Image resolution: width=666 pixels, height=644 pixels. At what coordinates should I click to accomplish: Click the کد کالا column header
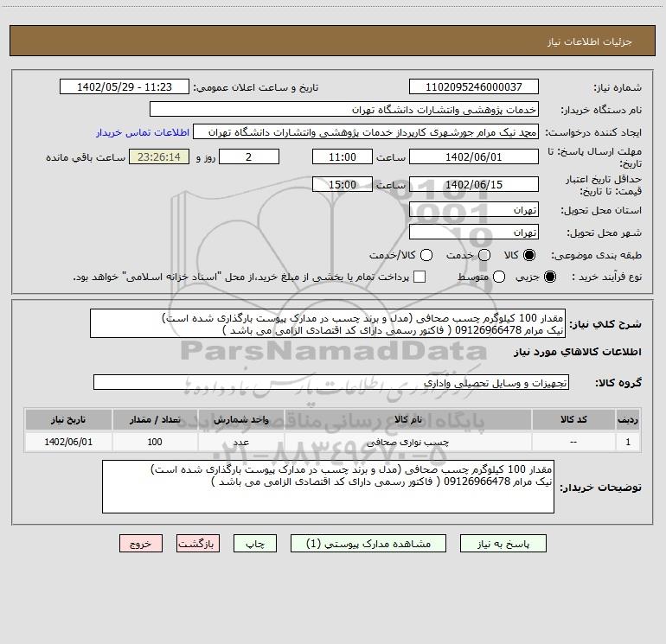tap(573, 420)
